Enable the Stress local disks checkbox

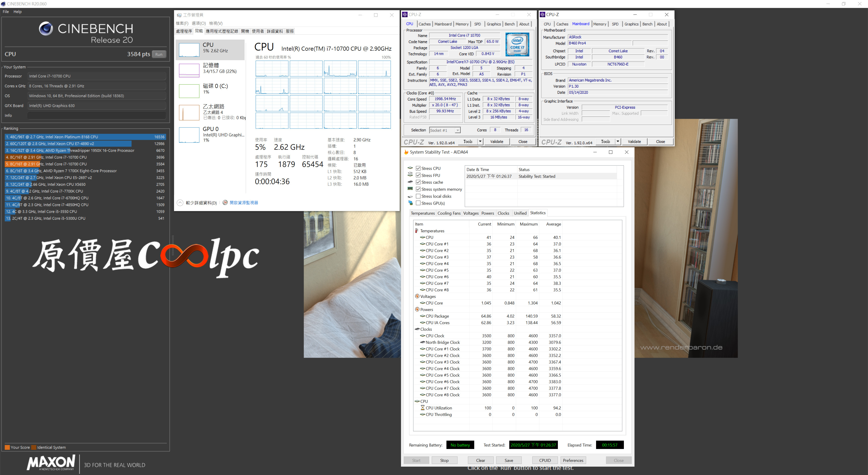418,196
